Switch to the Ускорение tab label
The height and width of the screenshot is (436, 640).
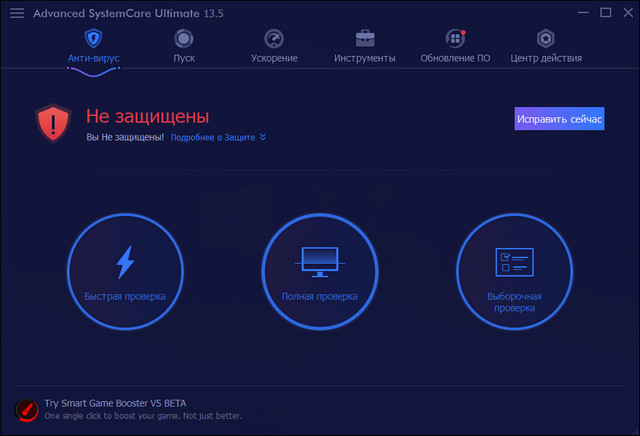point(274,58)
